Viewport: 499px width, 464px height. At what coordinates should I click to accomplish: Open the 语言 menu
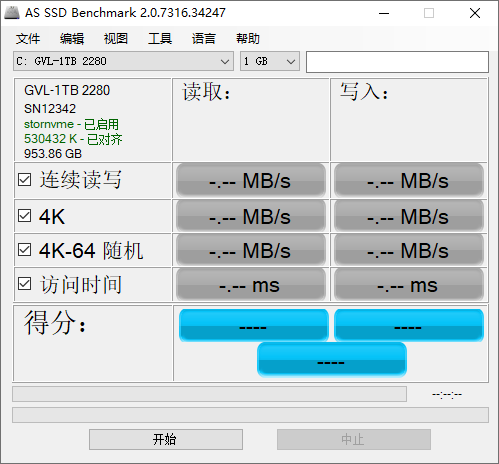pyautogui.click(x=204, y=39)
